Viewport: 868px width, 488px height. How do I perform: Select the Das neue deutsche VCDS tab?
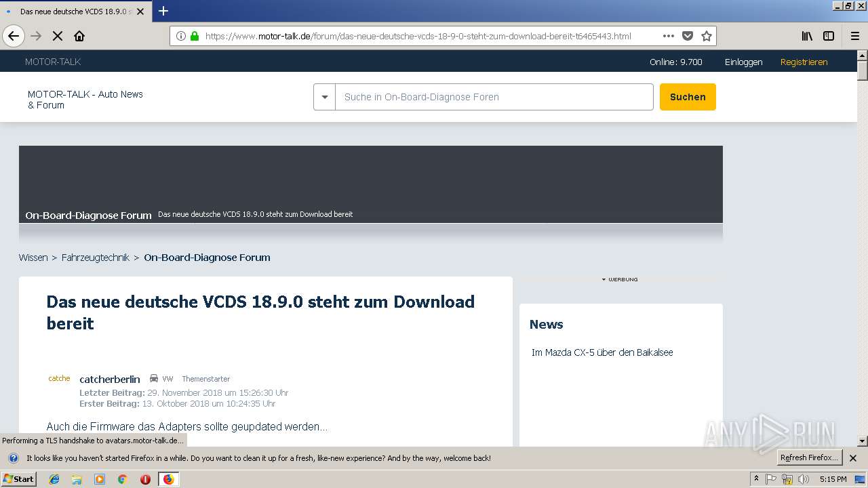point(75,12)
